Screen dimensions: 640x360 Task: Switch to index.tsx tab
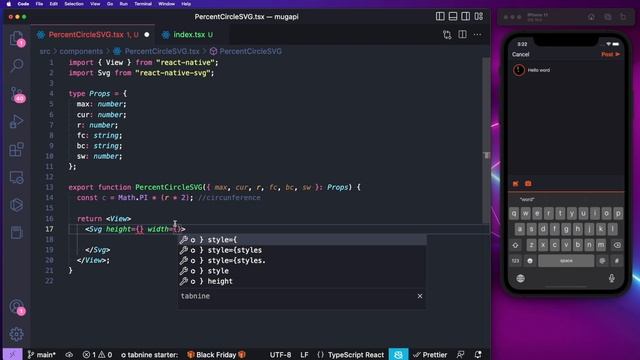click(x=193, y=35)
